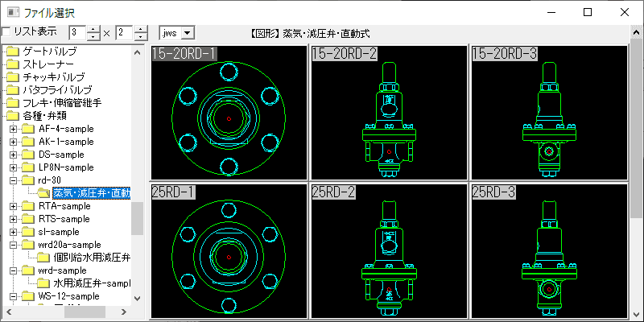Select the 15-20RD-1 drawing thumbnail
644x322 pixels.
(229, 113)
